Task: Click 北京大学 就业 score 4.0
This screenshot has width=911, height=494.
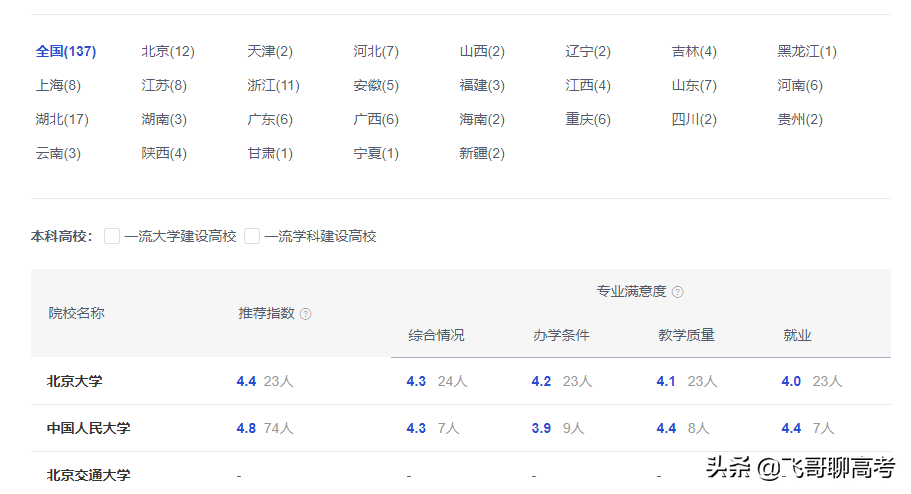Action: pos(791,381)
